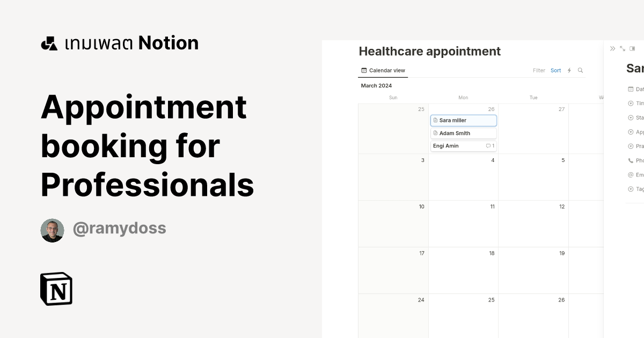The image size is (644, 338).
Task: Open the Time property dropdown
Action: pyautogui.click(x=630, y=103)
